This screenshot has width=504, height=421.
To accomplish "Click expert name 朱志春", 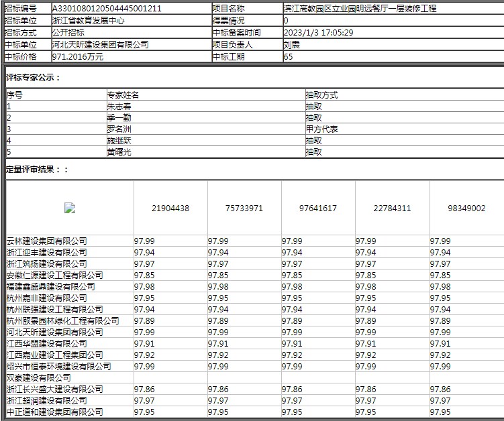I will (119, 107).
